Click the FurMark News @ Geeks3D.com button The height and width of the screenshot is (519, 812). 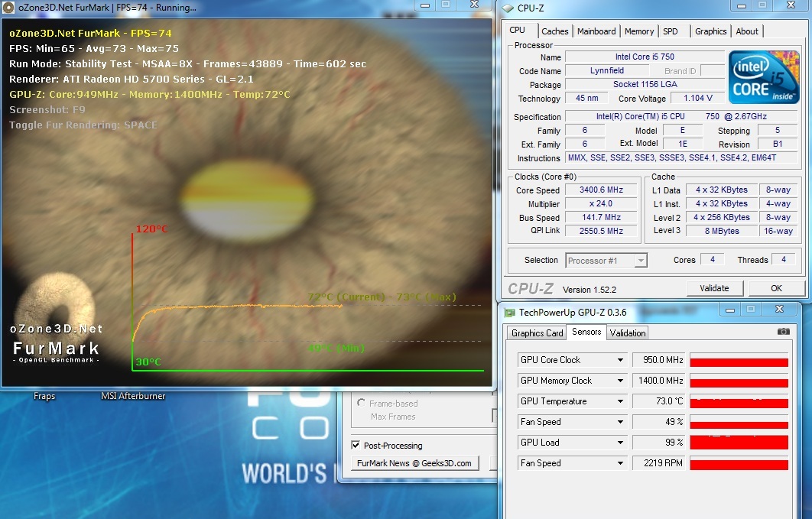pyautogui.click(x=414, y=463)
